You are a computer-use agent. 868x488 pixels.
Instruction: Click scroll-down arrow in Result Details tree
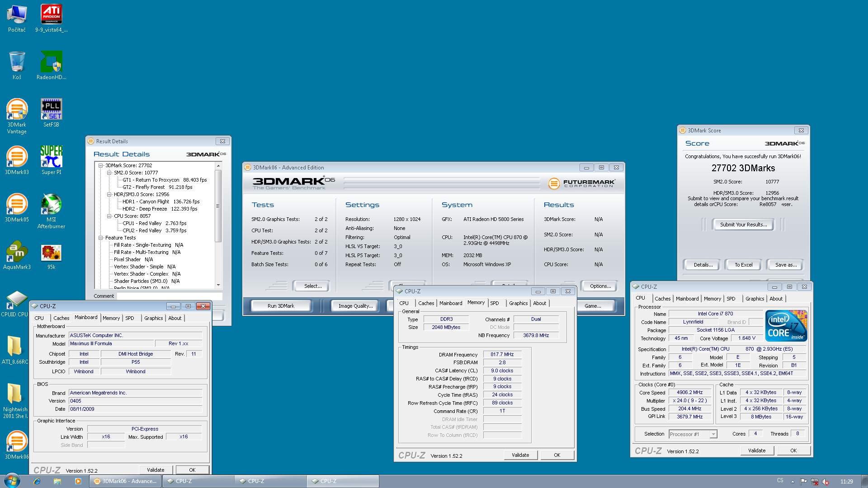(x=218, y=285)
